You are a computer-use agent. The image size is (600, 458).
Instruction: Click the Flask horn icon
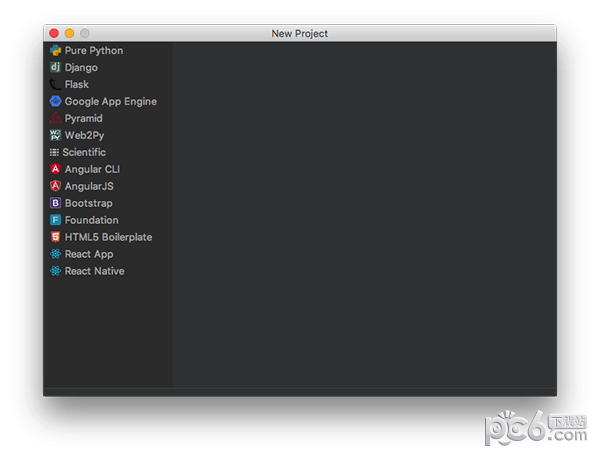pos(55,84)
